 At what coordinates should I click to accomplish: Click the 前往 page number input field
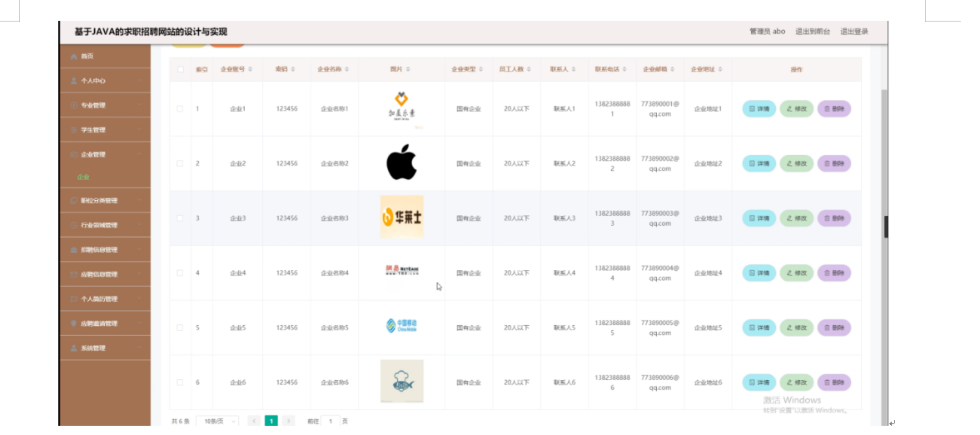point(331,421)
